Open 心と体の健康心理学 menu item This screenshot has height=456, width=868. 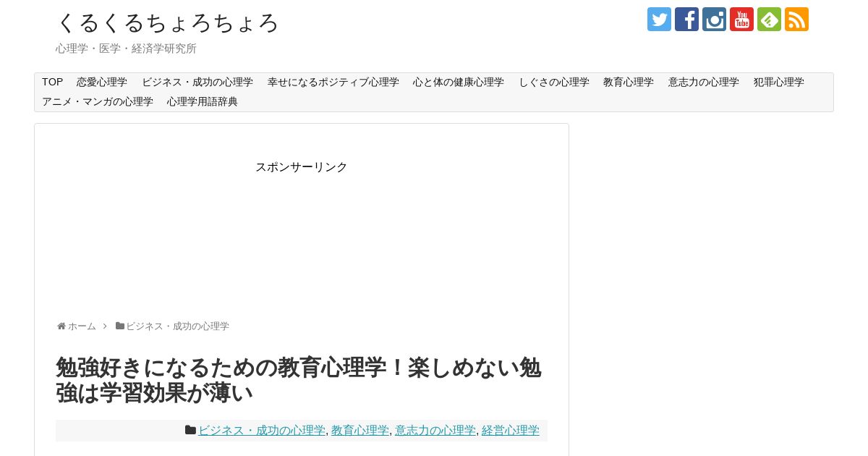click(x=459, y=82)
